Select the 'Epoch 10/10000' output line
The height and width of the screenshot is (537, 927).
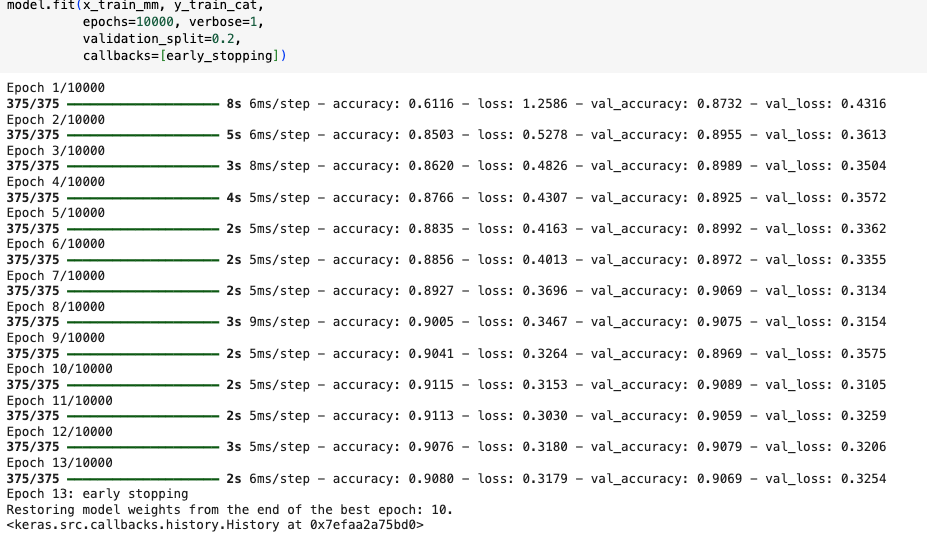pos(59,369)
